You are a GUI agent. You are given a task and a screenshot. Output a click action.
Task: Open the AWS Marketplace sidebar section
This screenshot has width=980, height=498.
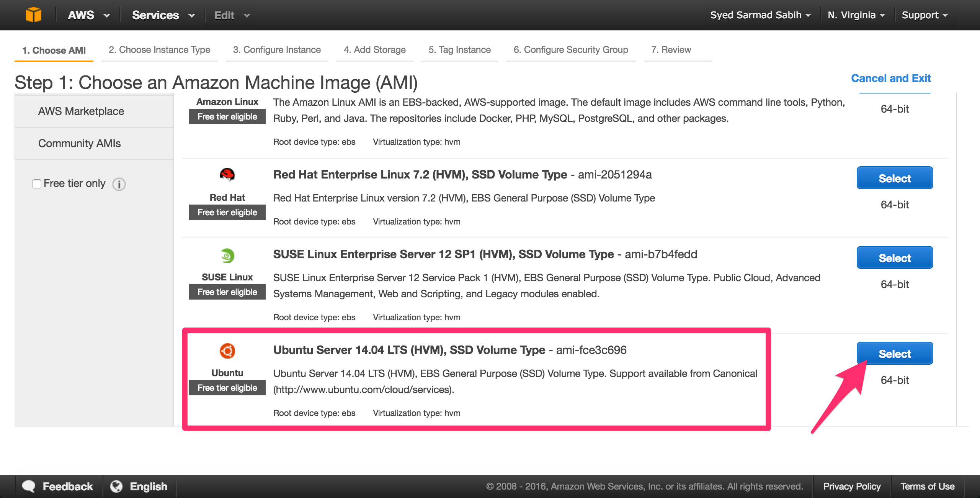[94, 111]
